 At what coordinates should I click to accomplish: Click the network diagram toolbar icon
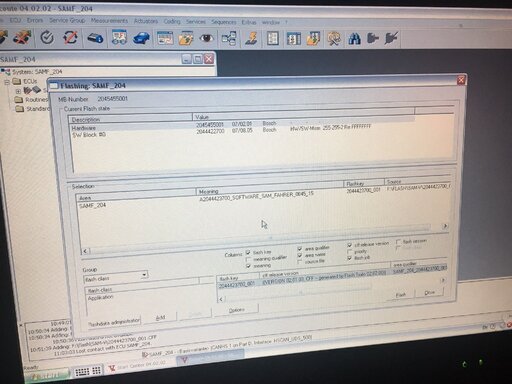click(x=229, y=38)
